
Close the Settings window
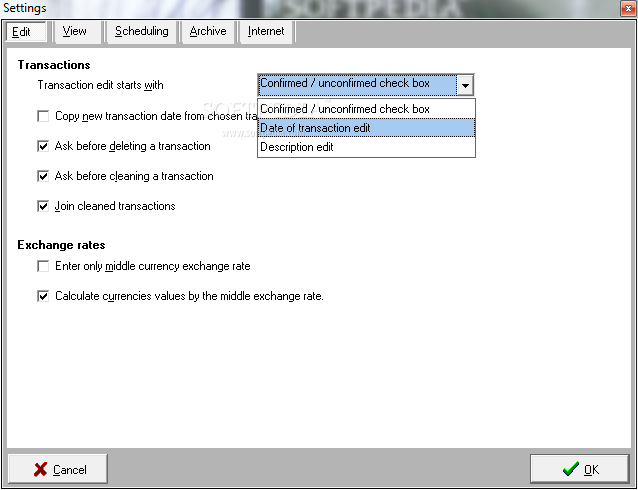tap(629, 8)
